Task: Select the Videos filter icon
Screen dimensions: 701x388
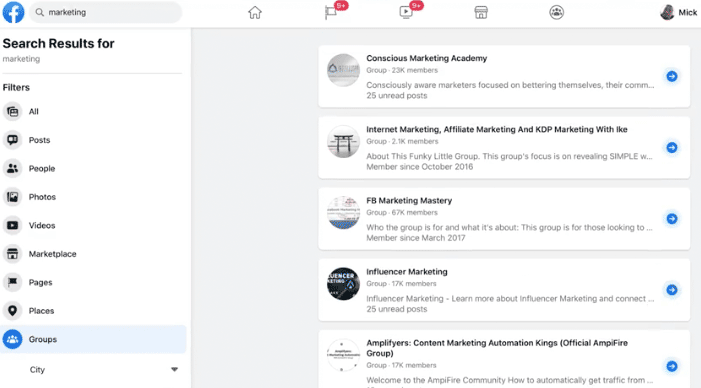Action: pos(13,225)
